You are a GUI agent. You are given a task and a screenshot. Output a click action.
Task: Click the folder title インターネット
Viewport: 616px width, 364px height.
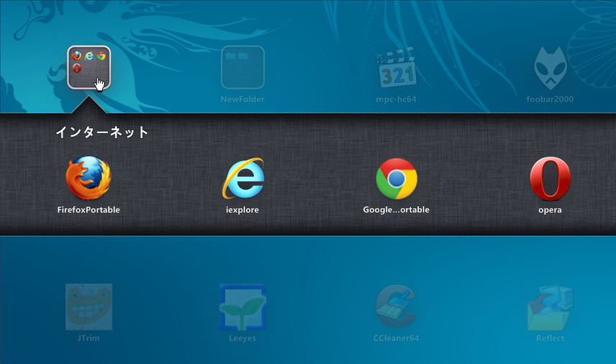click(x=102, y=132)
